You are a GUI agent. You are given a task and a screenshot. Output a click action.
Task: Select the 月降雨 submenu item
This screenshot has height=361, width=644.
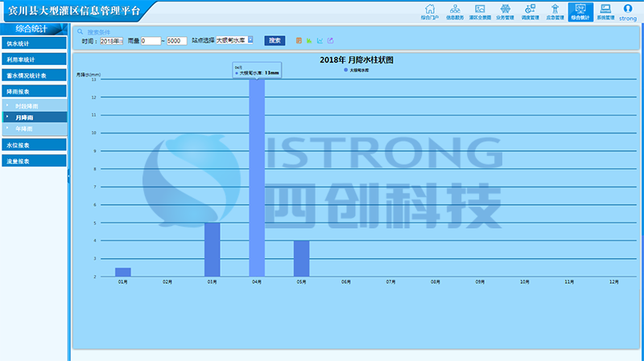[35, 117]
